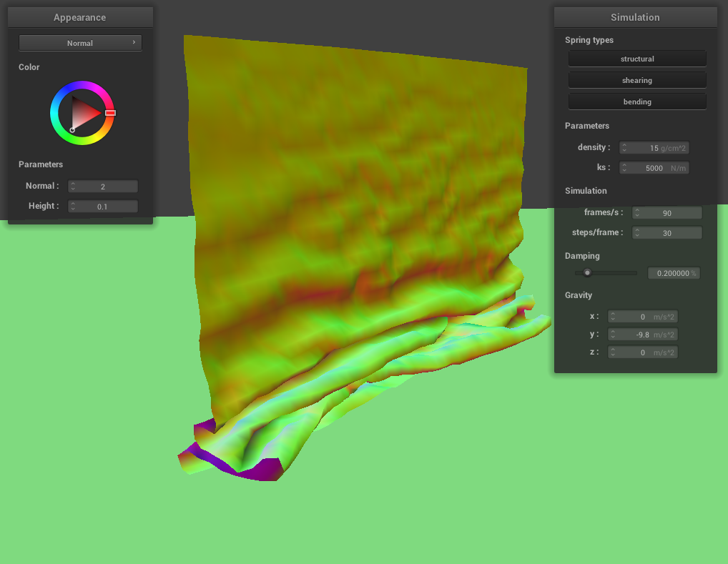
Task: Click the gravity x value field
Action: 643,317
